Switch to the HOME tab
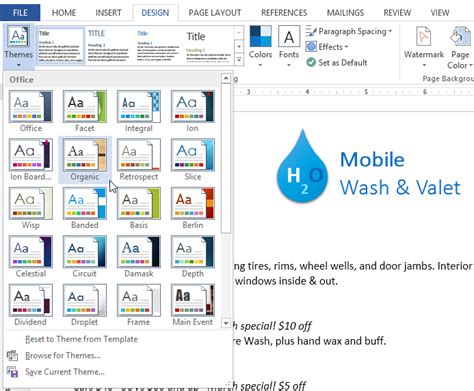This screenshot has width=474, height=391. pos(64,13)
